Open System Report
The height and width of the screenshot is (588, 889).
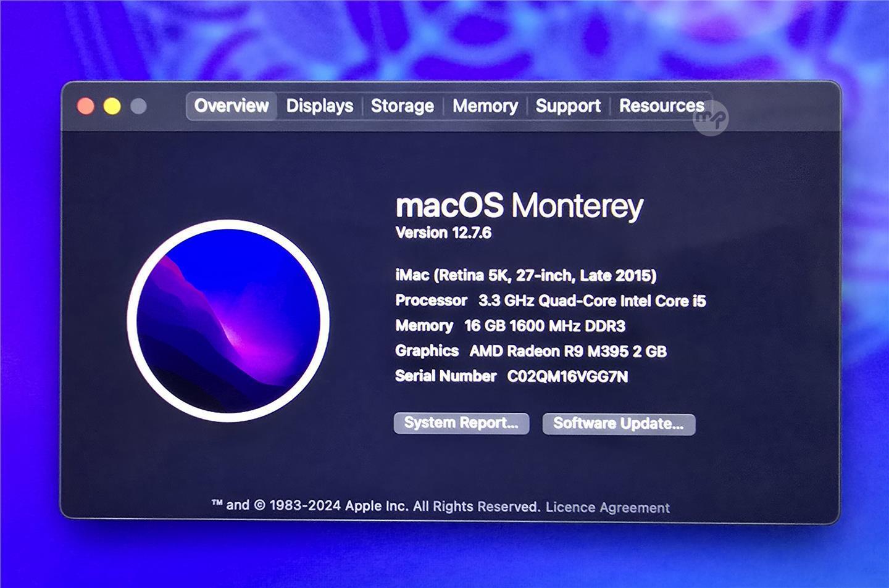(x=461, y=423)
